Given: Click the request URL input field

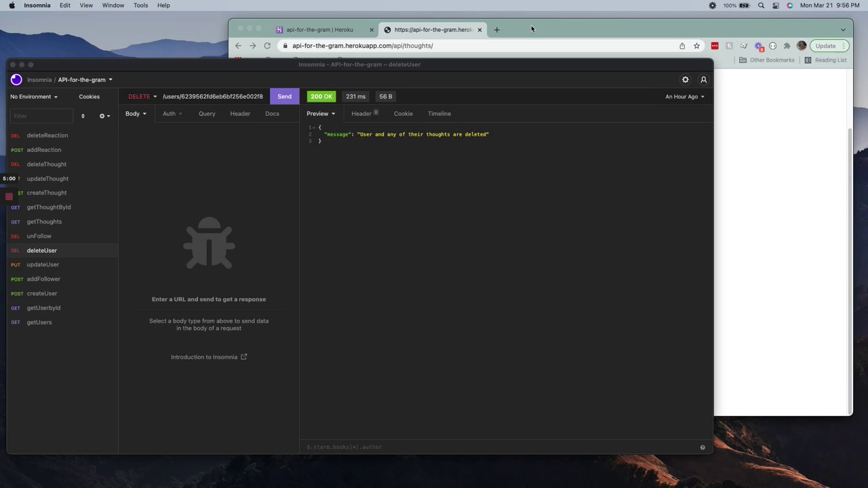Looking at the screenshot, I should [214, 97].
